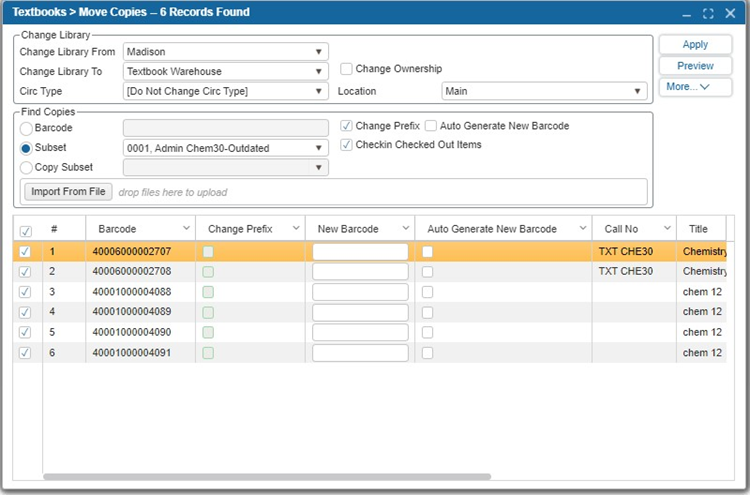Toggle Change Prefix box in row 6
Viewport: 750px width, 495px height.
(208, 353)
